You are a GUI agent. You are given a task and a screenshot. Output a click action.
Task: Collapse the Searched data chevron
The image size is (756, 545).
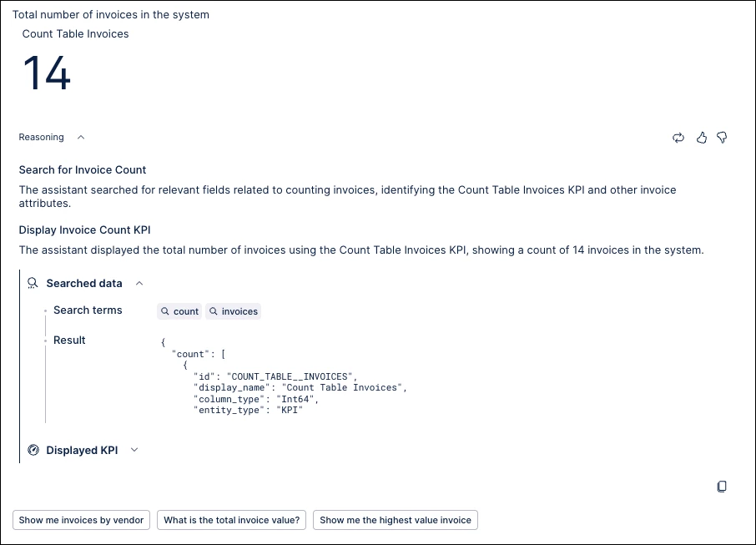click(x=139, y=283)
